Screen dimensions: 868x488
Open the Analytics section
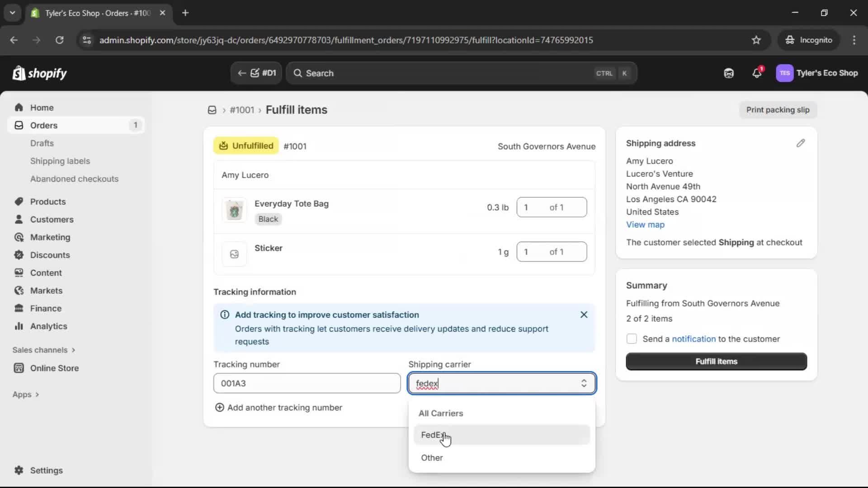click(x=47, y=326)
